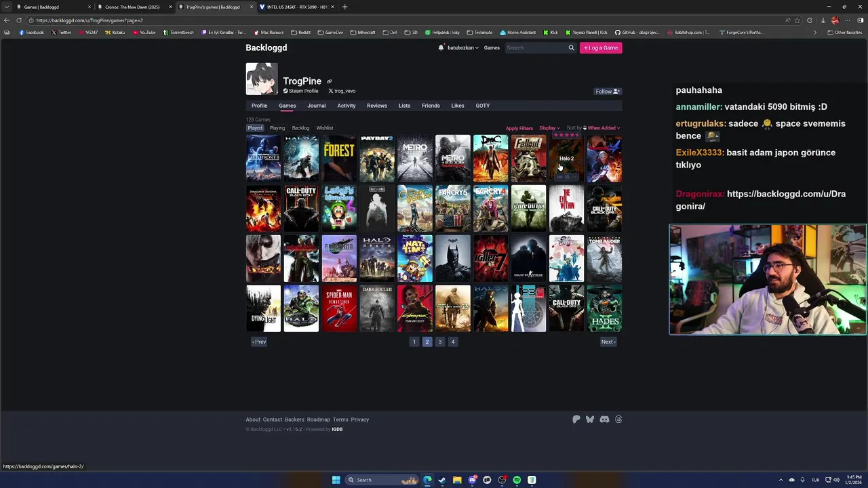Open TrogPine's profile link chain icon
Viewport: 868px width, 488px height.
point(330,81)
